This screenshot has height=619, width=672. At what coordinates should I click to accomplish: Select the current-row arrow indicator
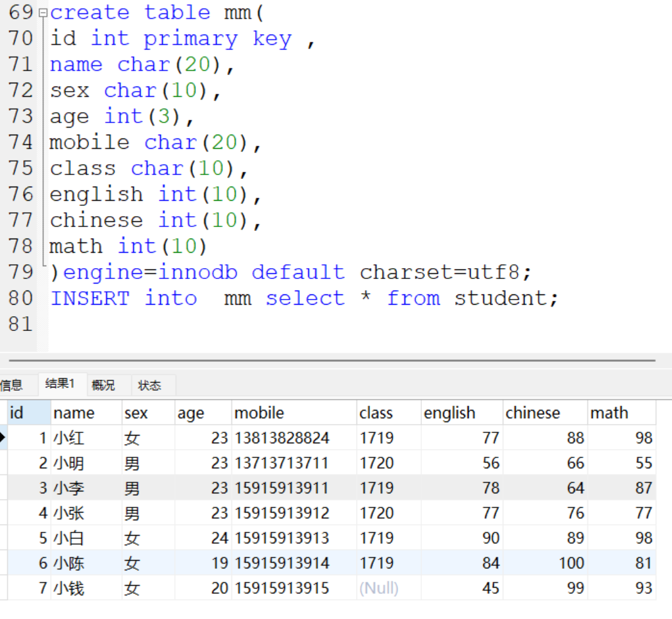3,437
